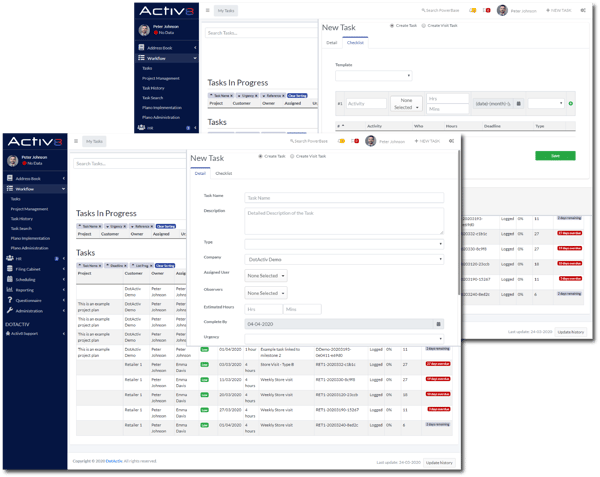600x477 pixels.
Task: Open Project Management in front window sidebar
Action: 29,209
